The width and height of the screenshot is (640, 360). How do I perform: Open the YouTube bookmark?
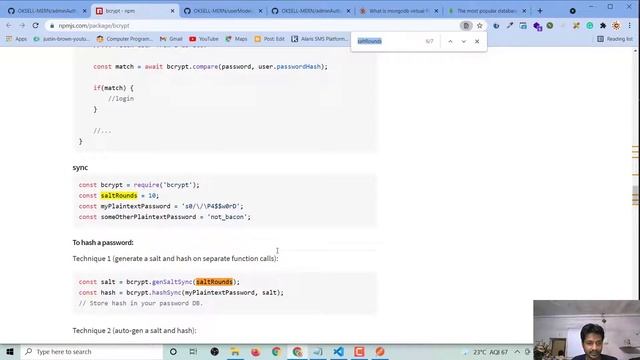pyautogui.click(x=204, y=39)
